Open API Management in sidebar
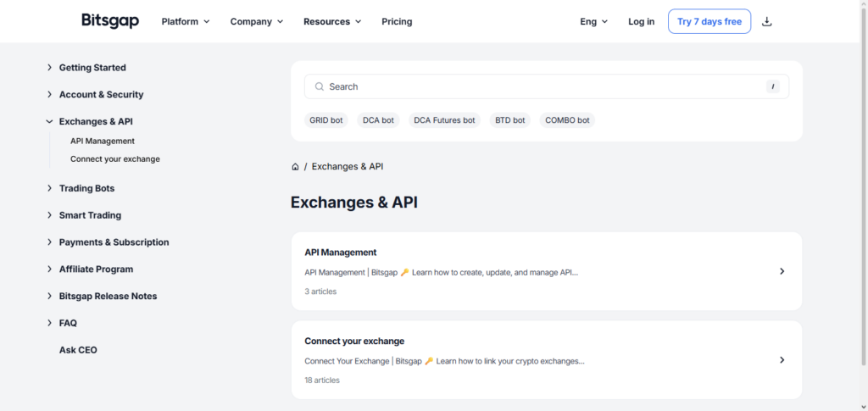Viewport: 868px width, 411px height. 103,141
